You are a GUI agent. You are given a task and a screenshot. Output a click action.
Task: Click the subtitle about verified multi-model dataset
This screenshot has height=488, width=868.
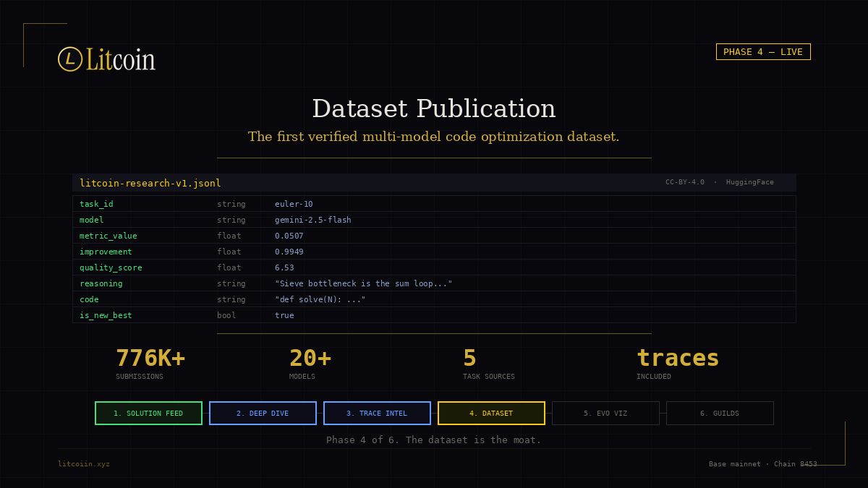point(434,137)
